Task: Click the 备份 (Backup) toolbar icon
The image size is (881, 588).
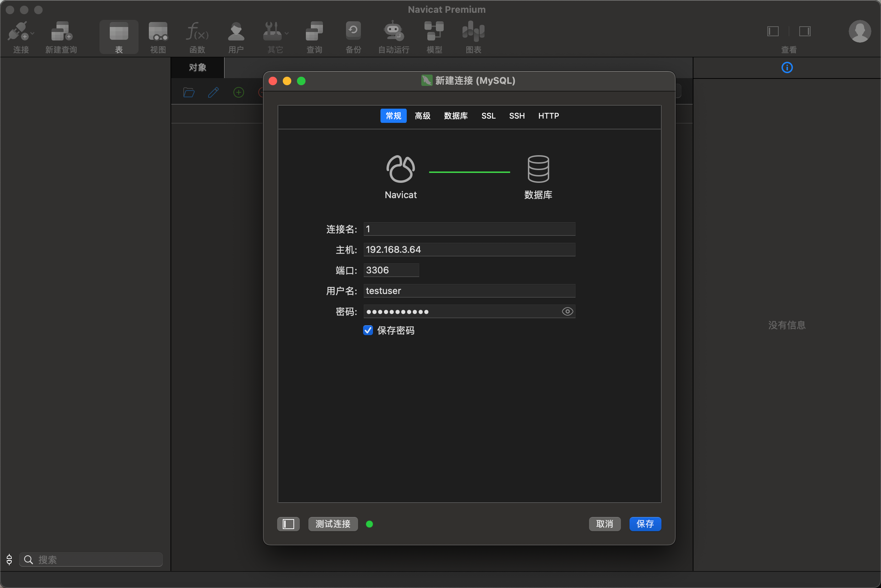Action: coord(353,31)
